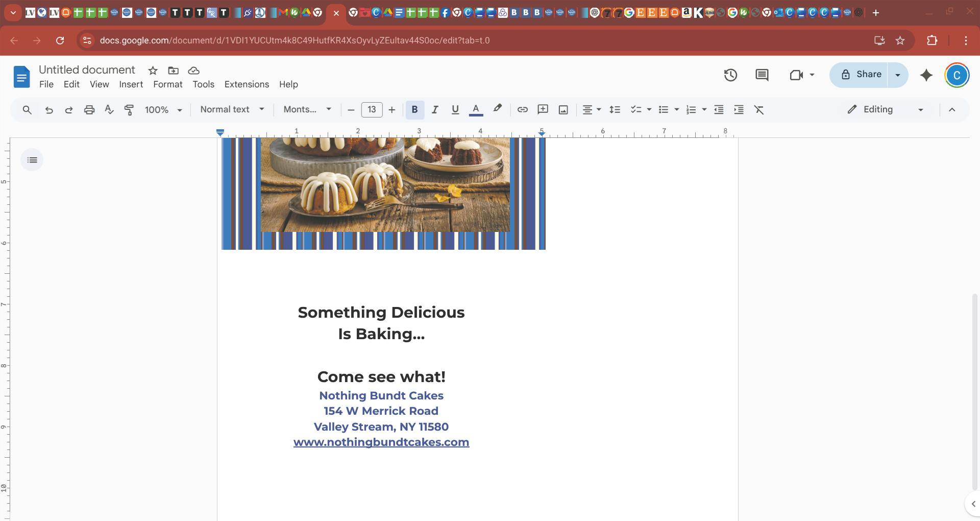Open the File menu
The height and width of the screenshot is (521, 980).
pos(46,85)
